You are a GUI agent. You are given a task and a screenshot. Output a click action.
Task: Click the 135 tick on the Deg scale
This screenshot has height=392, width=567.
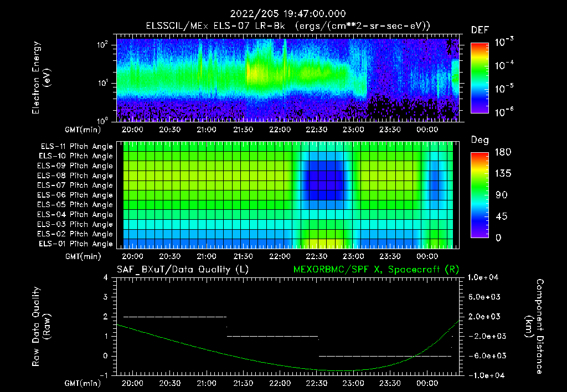pyautogui.click(x=503, y=174)
